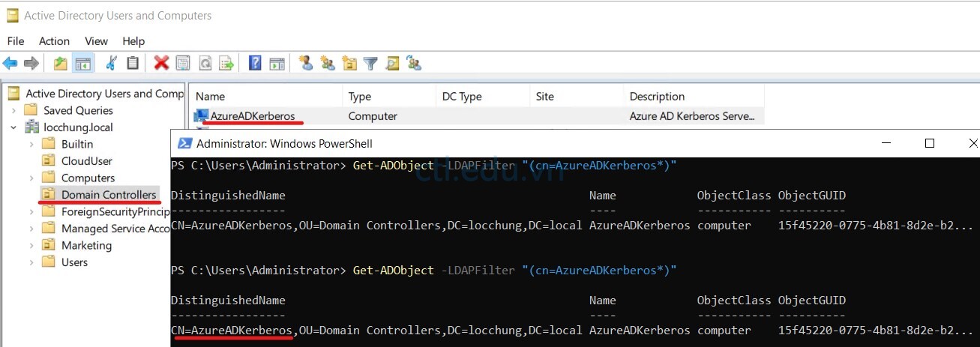
Task: Expand the Users container
Action: click(31, 262)
